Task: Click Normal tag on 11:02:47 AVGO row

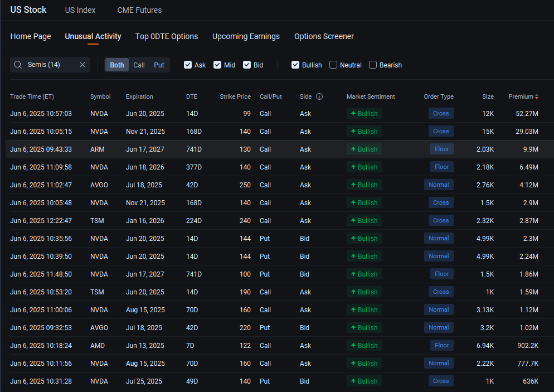Action: 439,185
